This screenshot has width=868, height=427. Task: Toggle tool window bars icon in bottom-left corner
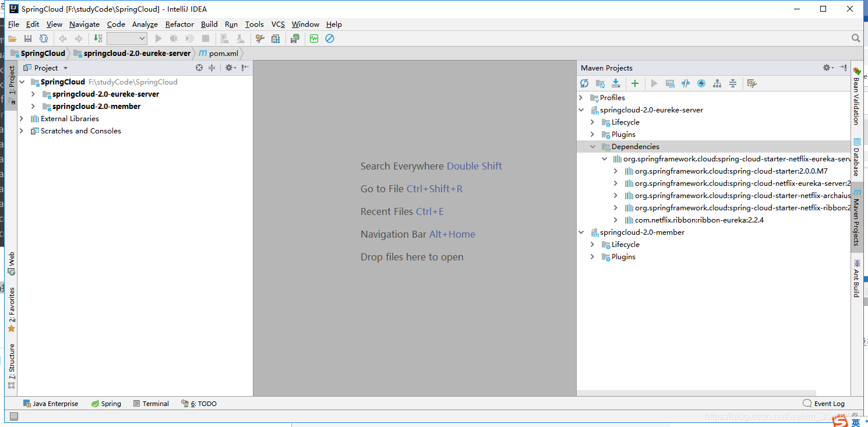[14, 416]
